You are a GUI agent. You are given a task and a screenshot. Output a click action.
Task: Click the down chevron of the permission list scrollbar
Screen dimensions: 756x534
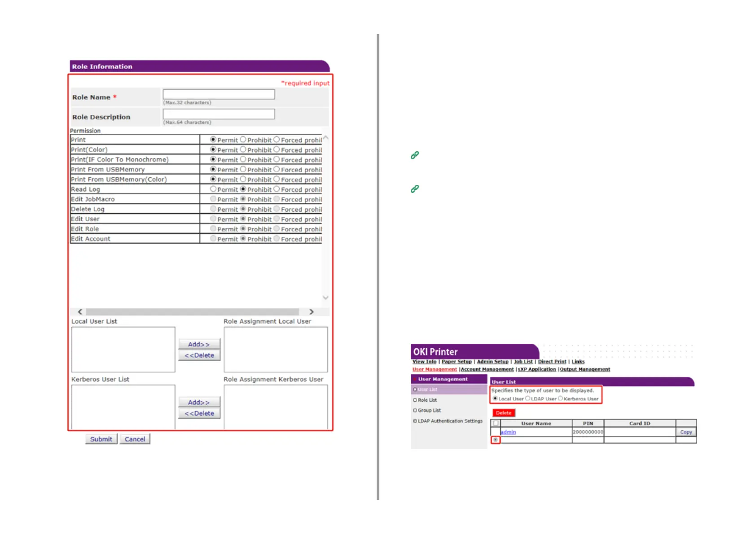tap(325, 298)
